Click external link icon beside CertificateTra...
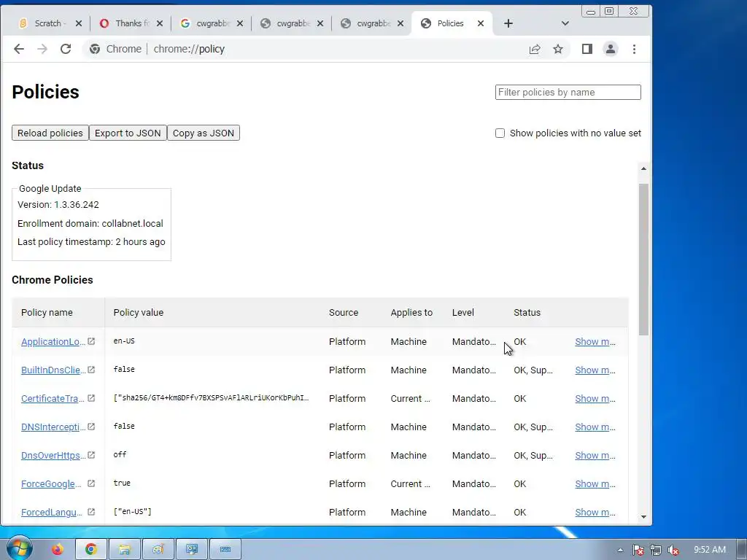This screenshot has height=560, width=747. (x=91, y=398)
